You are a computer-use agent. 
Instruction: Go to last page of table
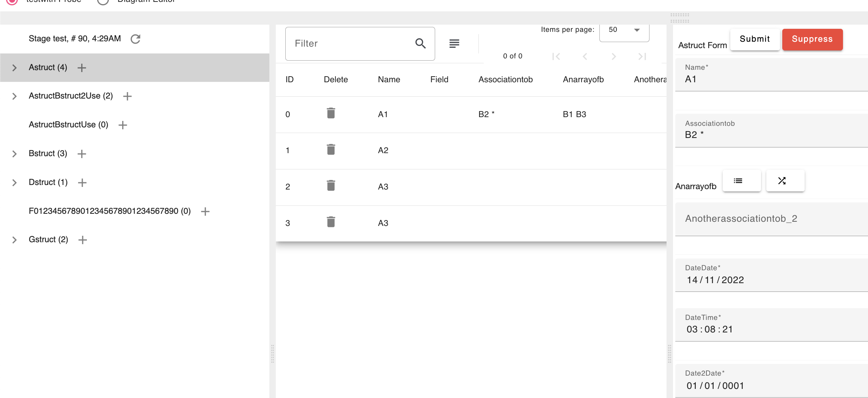pos(642,56)
